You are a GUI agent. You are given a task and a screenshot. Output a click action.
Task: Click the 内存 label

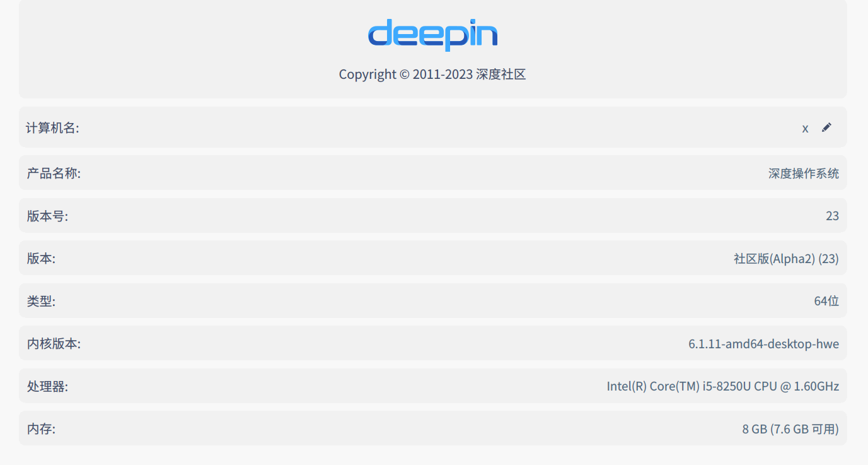coord(41,429)
